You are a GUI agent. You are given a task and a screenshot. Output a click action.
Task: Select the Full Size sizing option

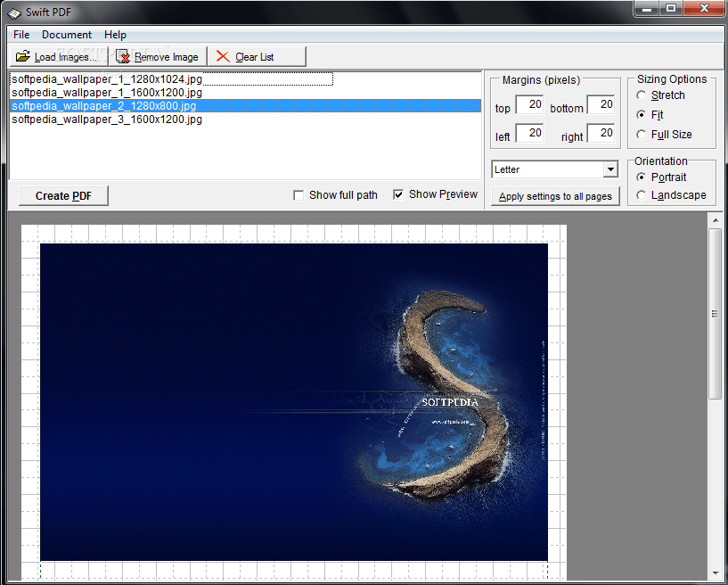[642, 135]
